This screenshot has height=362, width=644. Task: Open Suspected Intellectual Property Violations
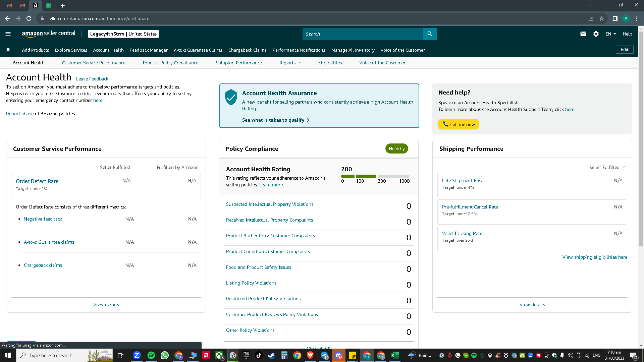click(270, 204)
